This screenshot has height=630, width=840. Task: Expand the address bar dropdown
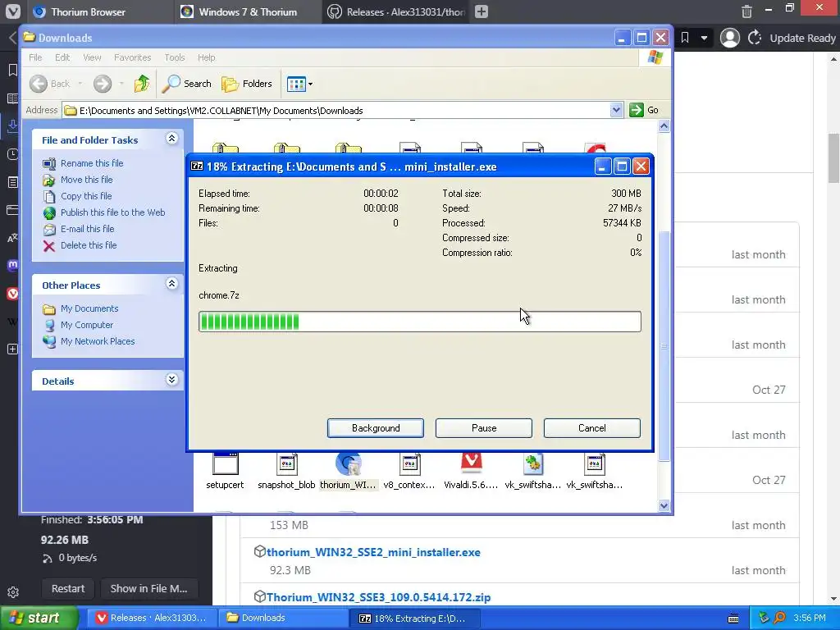click(x=616, y=110)
